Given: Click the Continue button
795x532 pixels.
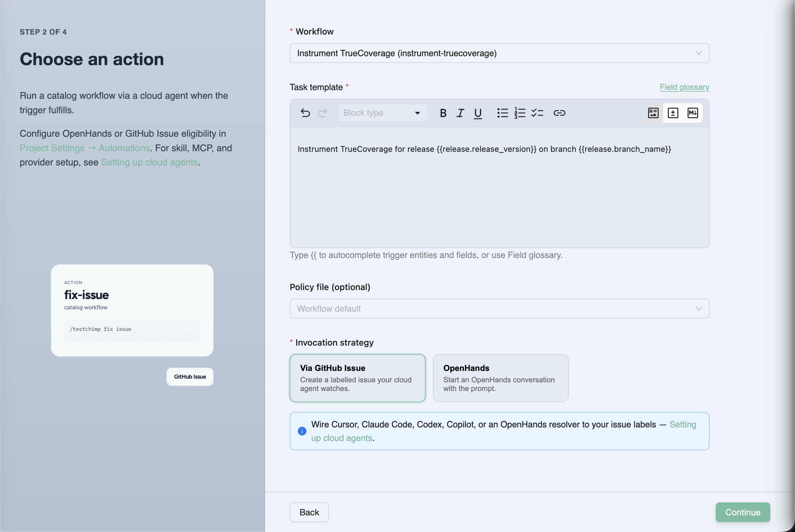Looking at the screenshot, I should (743, 512).
